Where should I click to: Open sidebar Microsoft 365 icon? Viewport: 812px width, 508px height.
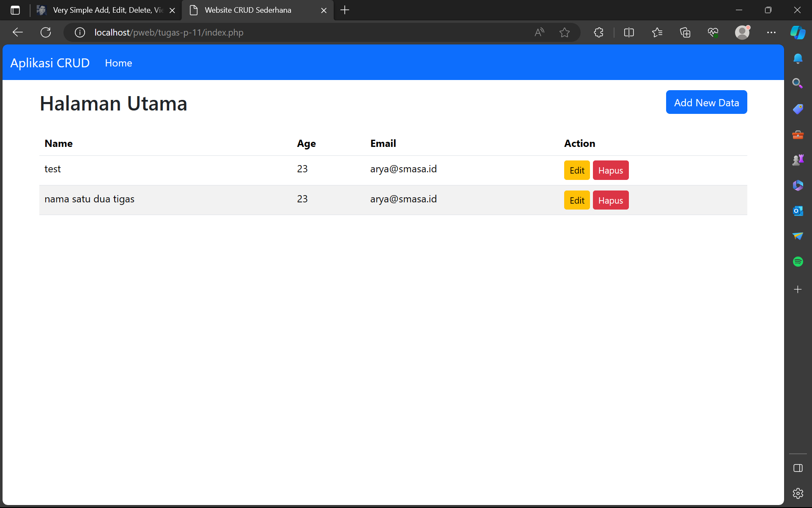tap(798, 185)
